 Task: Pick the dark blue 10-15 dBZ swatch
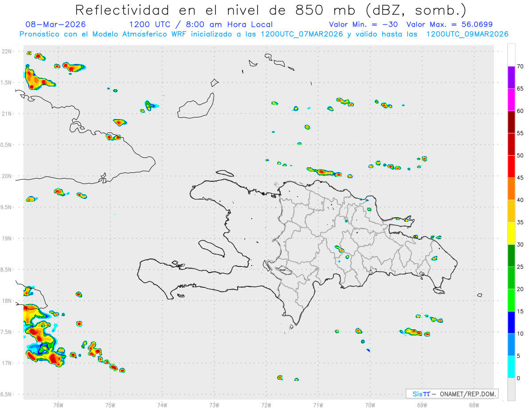click(511, 322)
